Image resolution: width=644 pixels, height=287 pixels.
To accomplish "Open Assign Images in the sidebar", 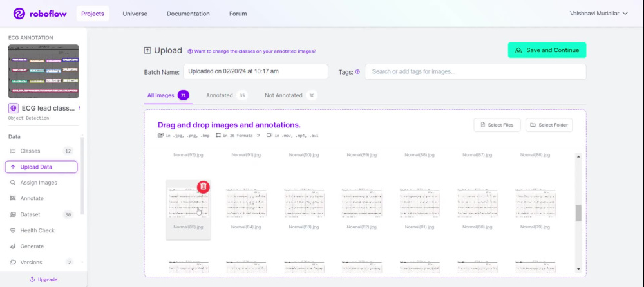I will click(x=41, y=183).
